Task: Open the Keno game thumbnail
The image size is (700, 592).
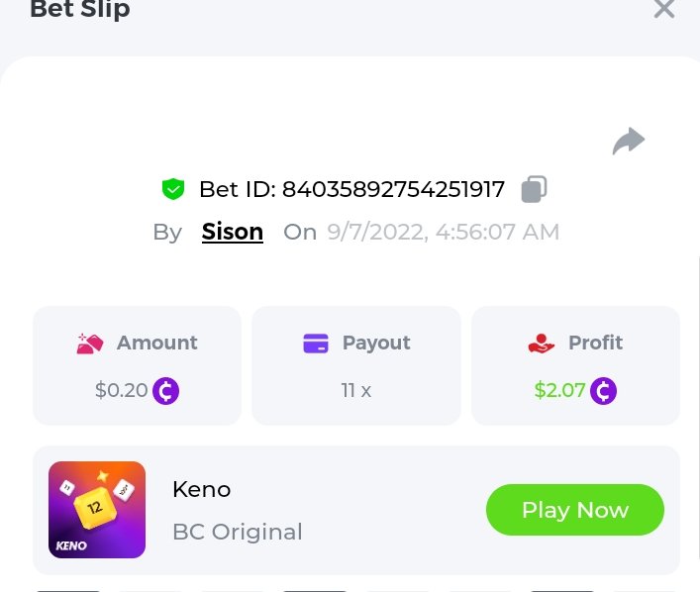Action: click(97, 510)
